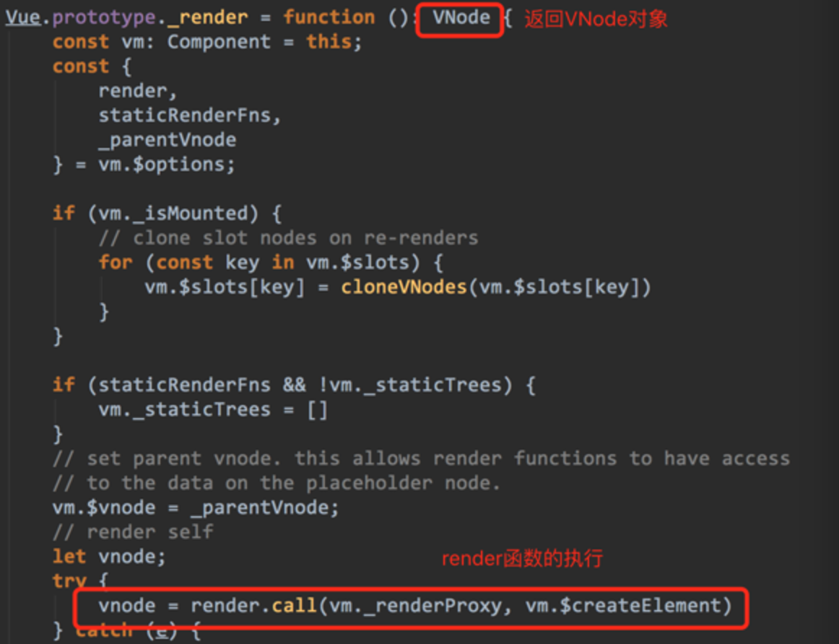Viewport: 839px width, 644px height.
Task: Click the let vnode declaration
Action: click(x=108, y=557)
